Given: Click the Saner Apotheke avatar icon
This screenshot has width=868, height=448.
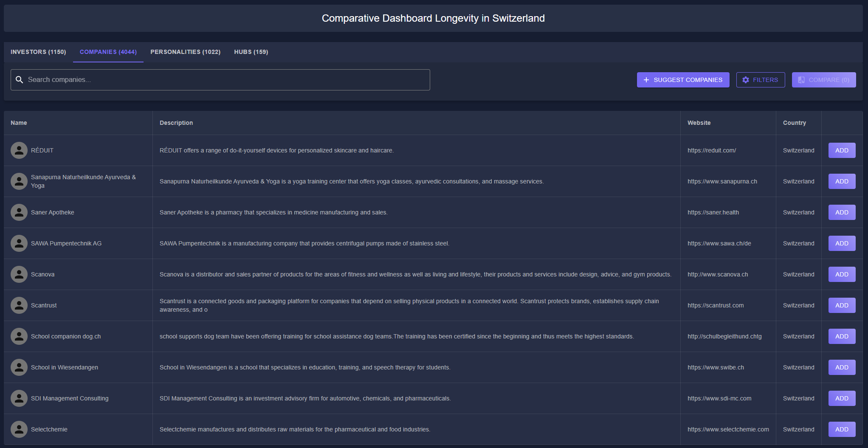Looking at the screenshot, I should pyautogui.click(x=19, y=212).
